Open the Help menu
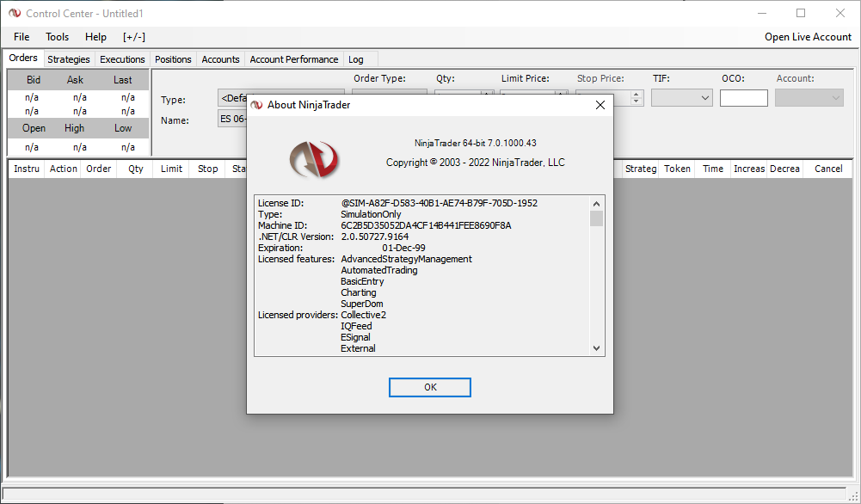This screenshot has width=861, height=504. (x=95, y=37)
